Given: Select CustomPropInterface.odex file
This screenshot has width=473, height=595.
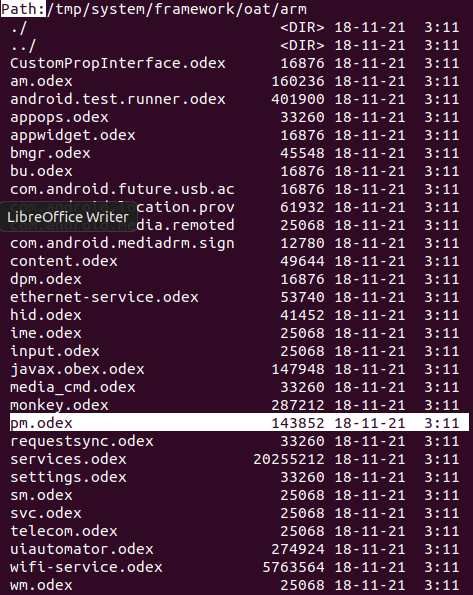Looking at the screenshot, I should (239, 63).
